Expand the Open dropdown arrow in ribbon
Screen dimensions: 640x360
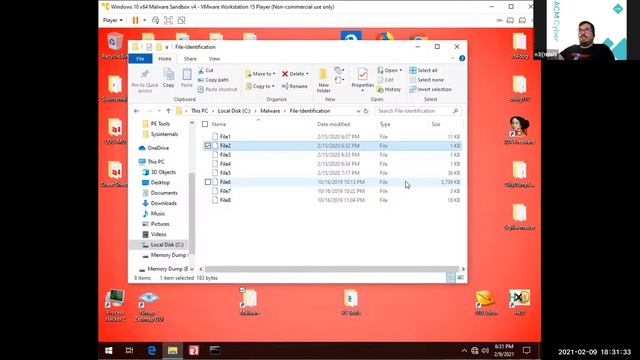(400, 70)
